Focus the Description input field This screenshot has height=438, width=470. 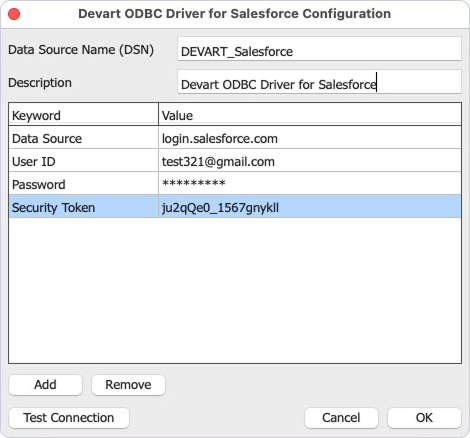coord(319,82)
